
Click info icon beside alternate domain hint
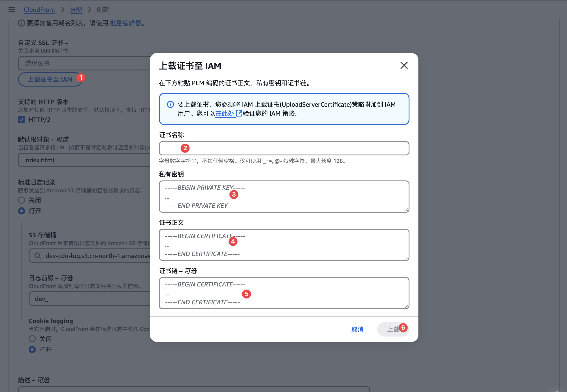21,23
